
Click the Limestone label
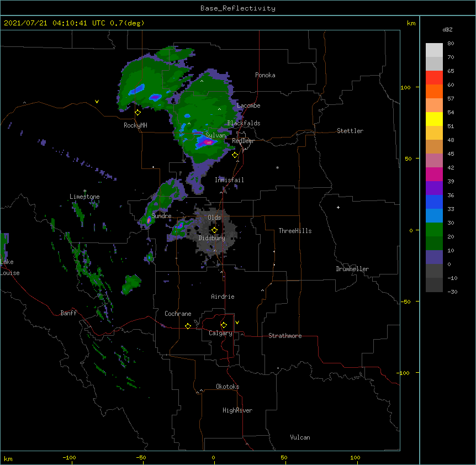(84, 197)
